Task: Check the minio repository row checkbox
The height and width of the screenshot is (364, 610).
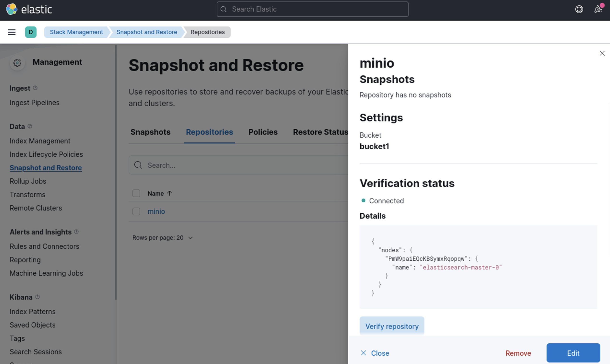Action: (136, 211)
